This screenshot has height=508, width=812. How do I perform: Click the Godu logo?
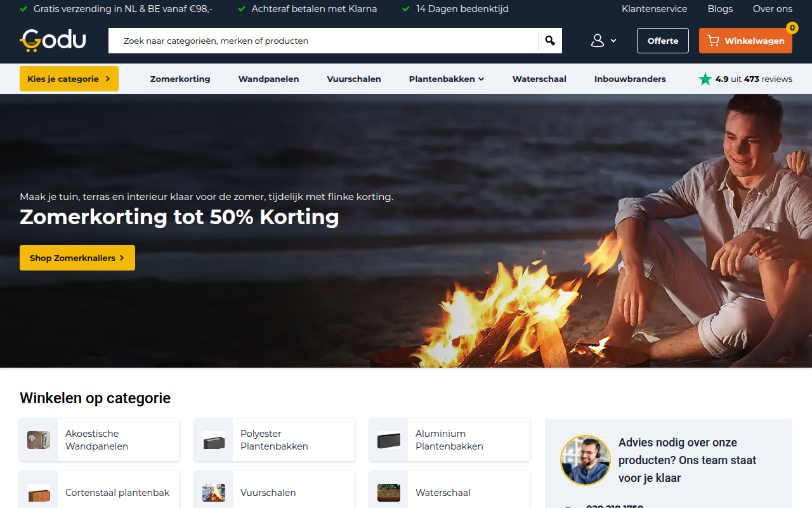click(53, 41)
